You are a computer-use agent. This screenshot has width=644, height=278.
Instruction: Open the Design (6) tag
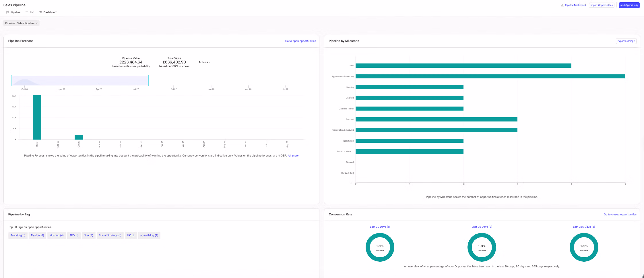click(x=37, y=235)
